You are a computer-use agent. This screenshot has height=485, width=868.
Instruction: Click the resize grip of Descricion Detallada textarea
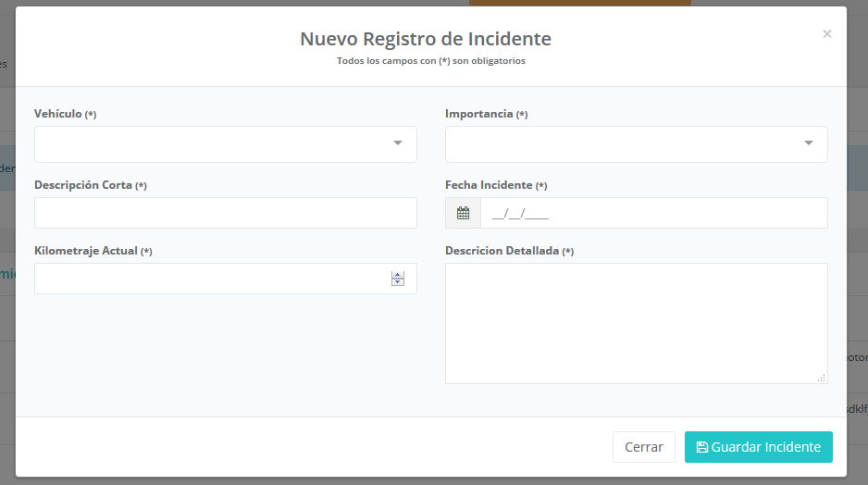821,378
